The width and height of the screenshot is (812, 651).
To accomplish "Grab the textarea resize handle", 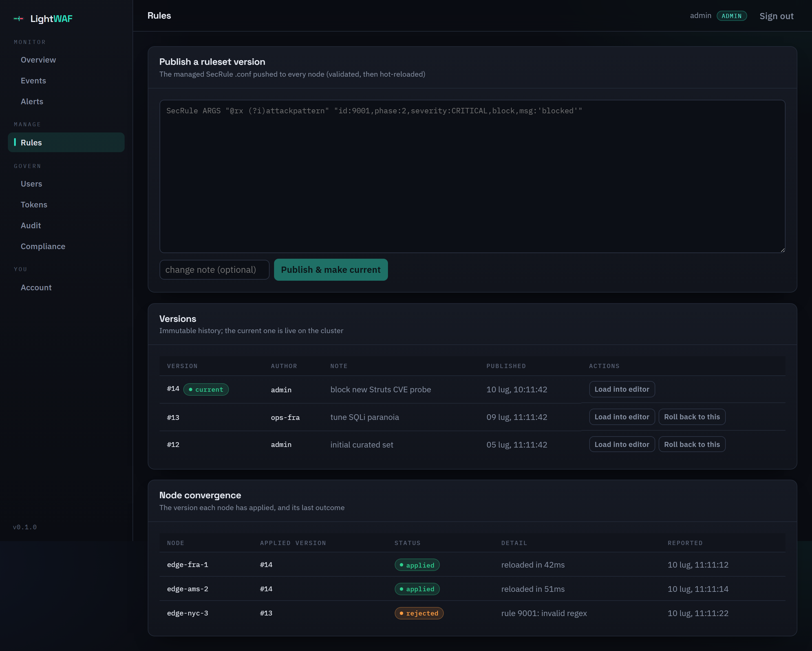I will pyautogui.click(x=783, y=250).
